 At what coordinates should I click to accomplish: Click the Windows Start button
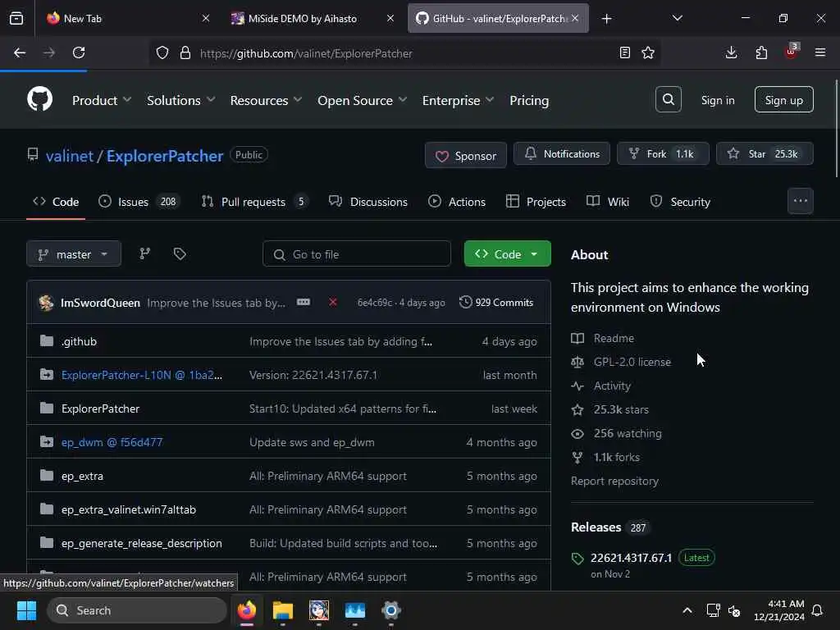coord(26,610)
